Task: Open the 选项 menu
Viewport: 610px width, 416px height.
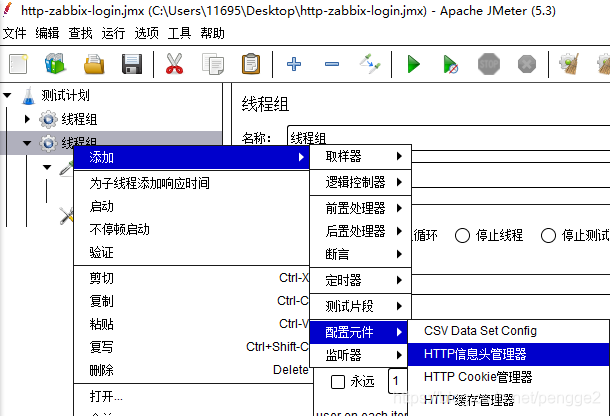Action: click(x=146, y=33)
